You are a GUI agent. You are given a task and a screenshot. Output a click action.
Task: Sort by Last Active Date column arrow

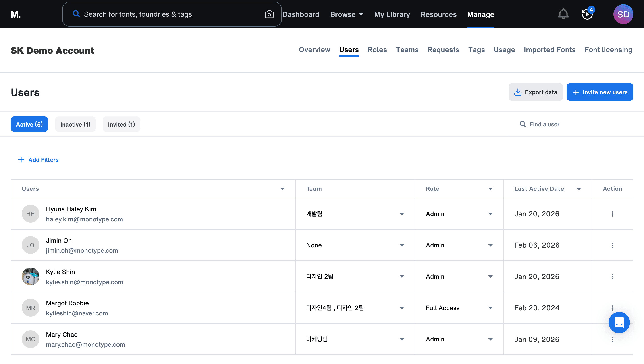click(x=579, y=189)
